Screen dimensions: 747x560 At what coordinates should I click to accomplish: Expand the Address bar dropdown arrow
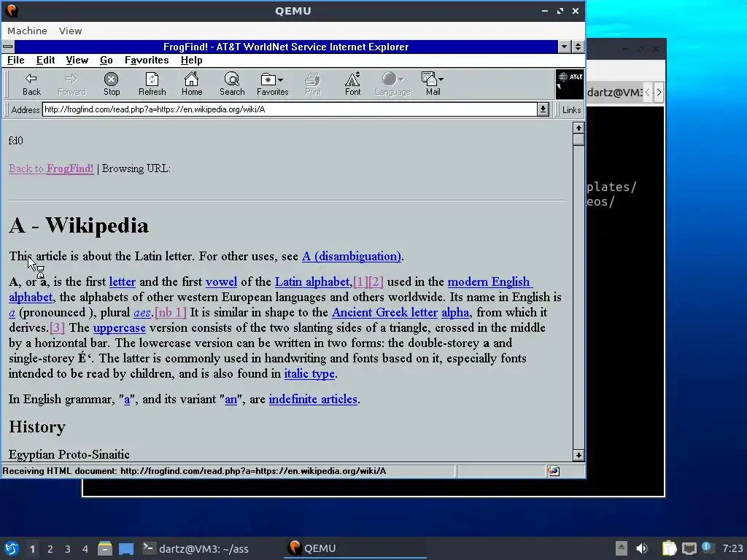[543, 109]
